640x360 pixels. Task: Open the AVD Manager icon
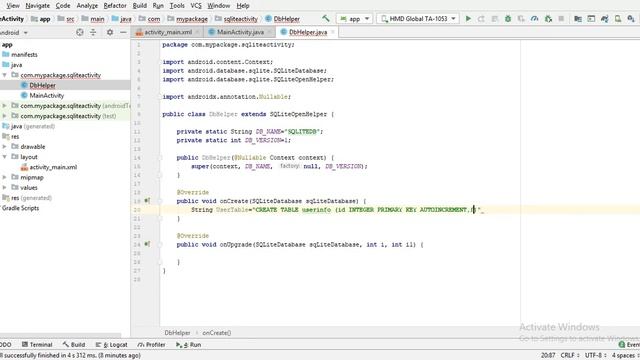(x=618, y=19)
